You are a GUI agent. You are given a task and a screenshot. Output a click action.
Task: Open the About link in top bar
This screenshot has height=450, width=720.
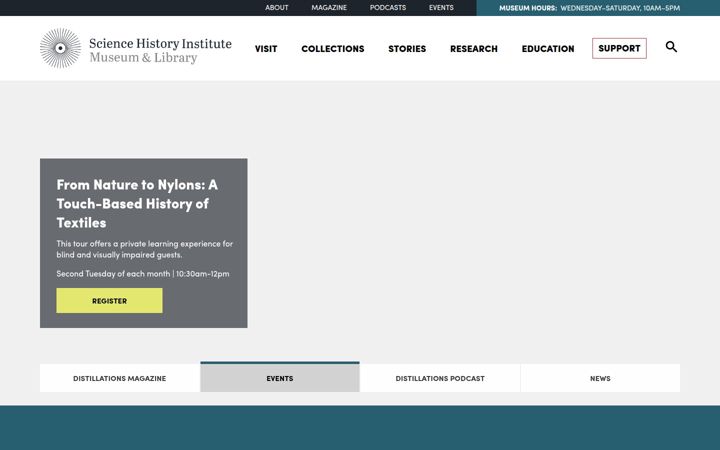pos(276,8)
